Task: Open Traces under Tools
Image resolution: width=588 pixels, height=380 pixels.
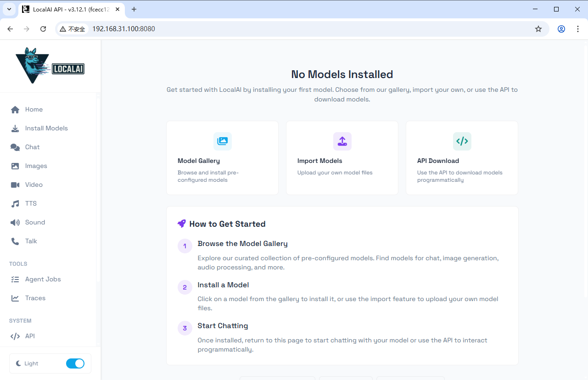Action: pos(50,298)
